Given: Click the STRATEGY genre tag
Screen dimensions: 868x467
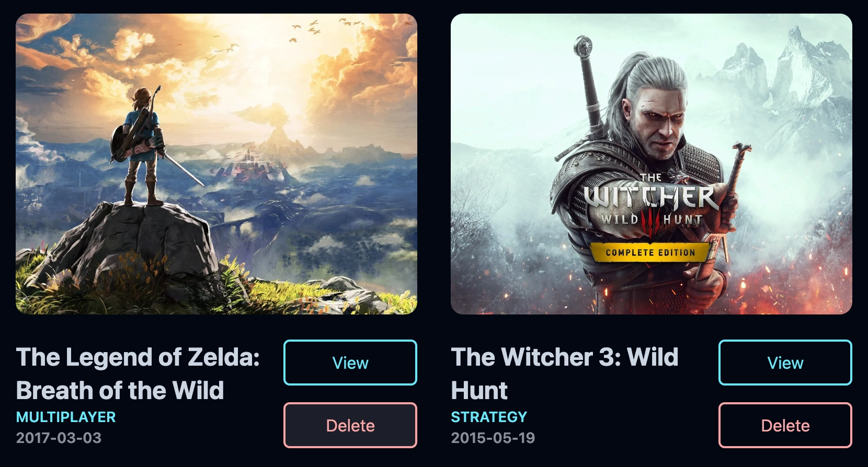Looking at the screenshot, I should coord(489,417).
